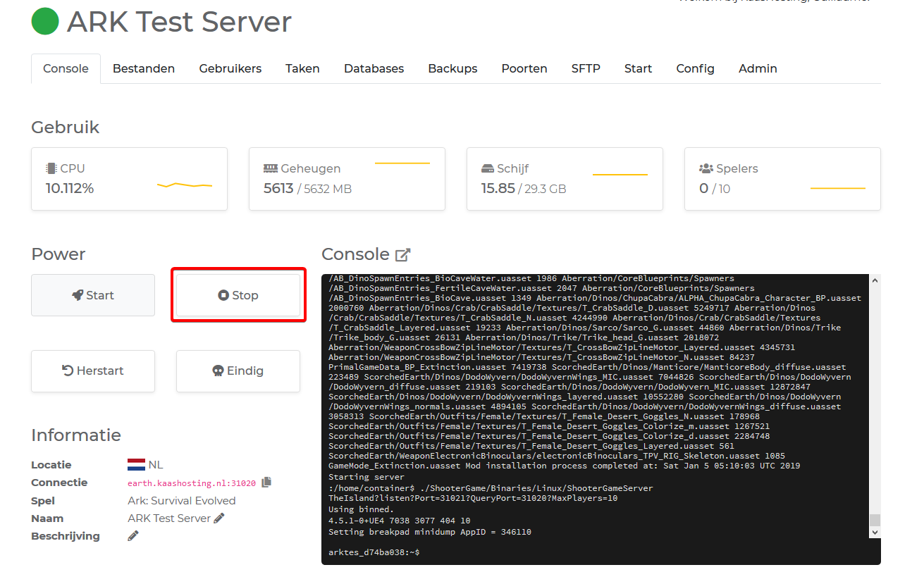Stop the server with Stop button
The width and height of the screenshot is (924, 584).
click(238, 295)
